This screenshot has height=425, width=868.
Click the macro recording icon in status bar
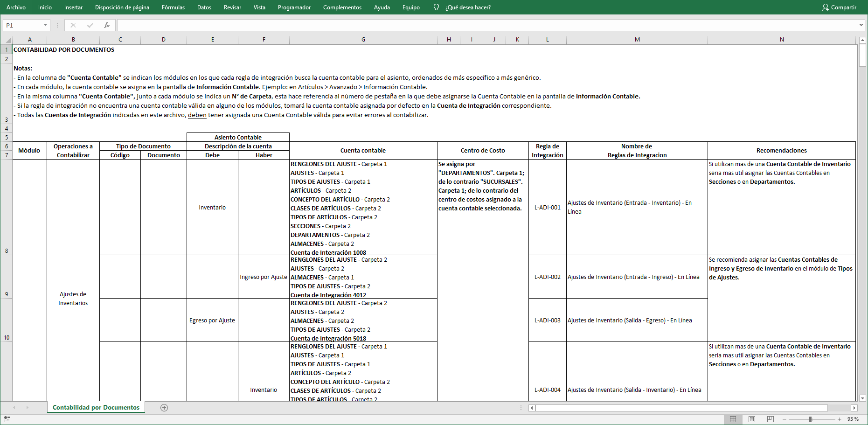point(7,419)
